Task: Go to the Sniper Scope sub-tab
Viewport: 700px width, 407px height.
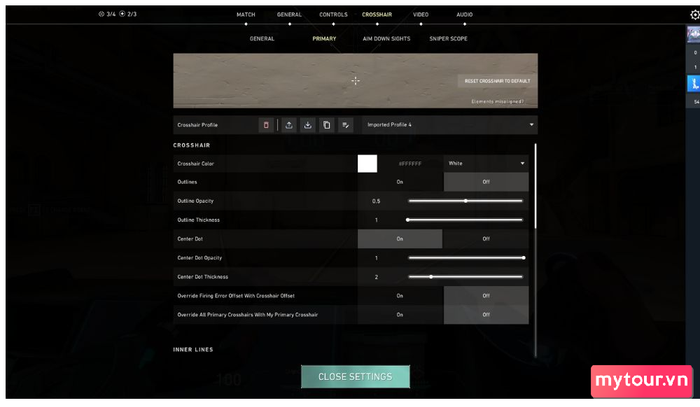Action: click(446, 39)
